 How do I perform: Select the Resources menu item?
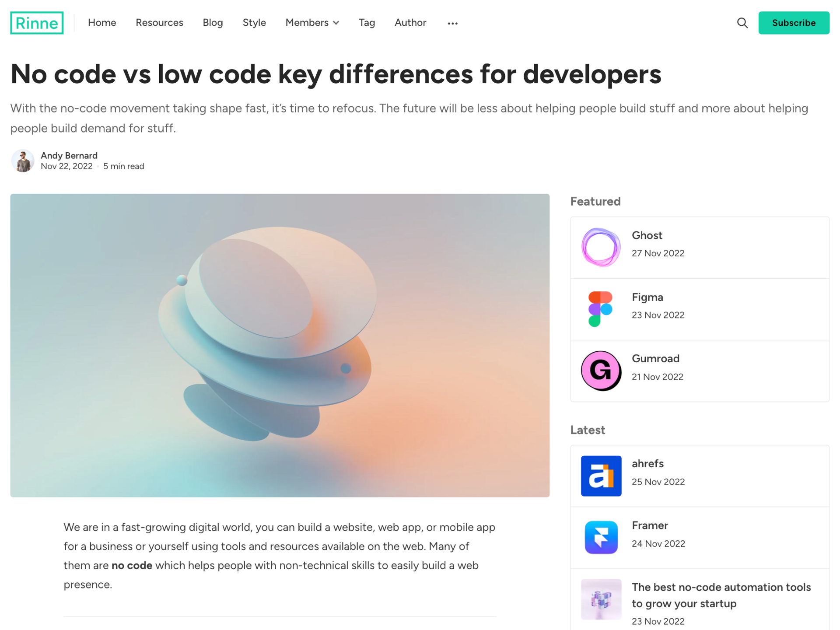click(159, 22)
